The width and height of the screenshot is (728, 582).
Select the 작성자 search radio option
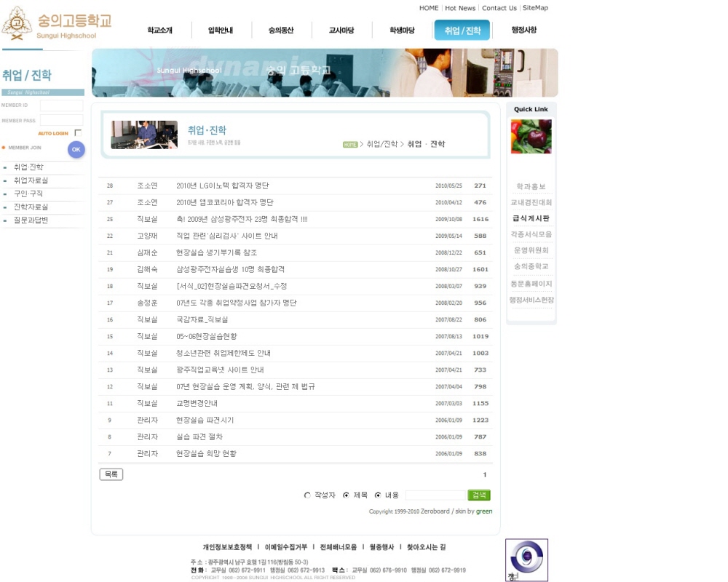pyautogui.click(x=307, y=495)
